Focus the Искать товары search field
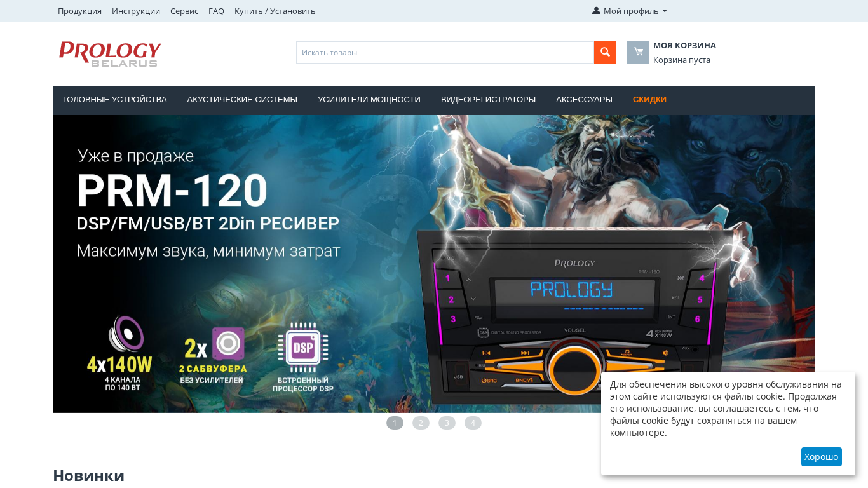 [x=445, y=52]
